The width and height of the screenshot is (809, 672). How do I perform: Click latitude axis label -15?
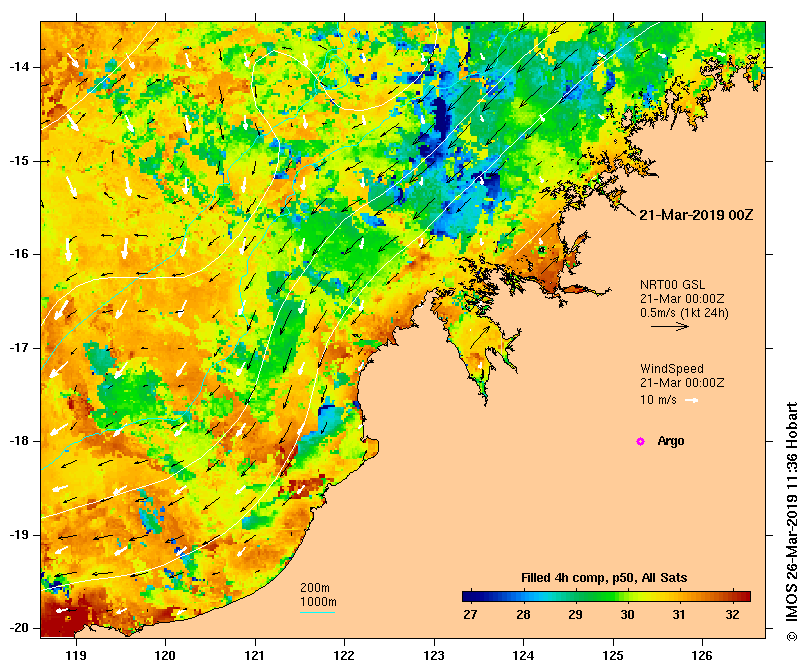[x=19, y=161]
